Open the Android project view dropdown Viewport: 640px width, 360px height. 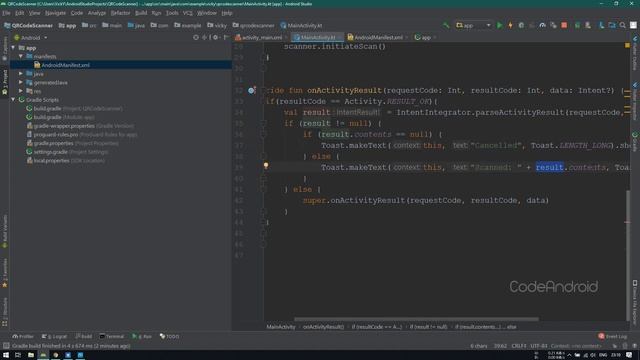coord(31,38)
